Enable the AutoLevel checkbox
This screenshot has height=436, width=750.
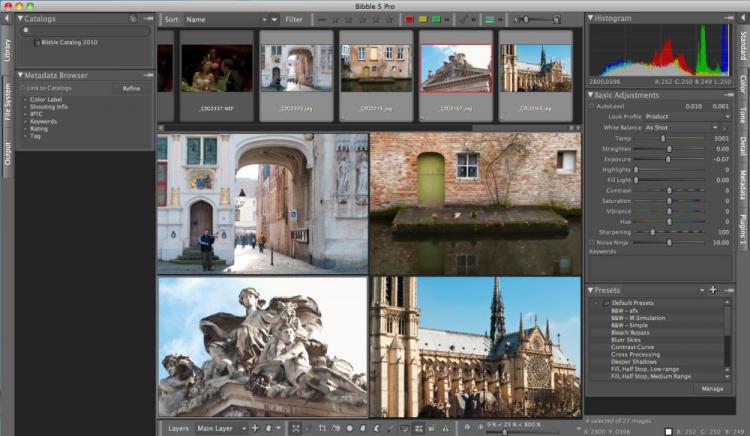[x=592, y=105]
